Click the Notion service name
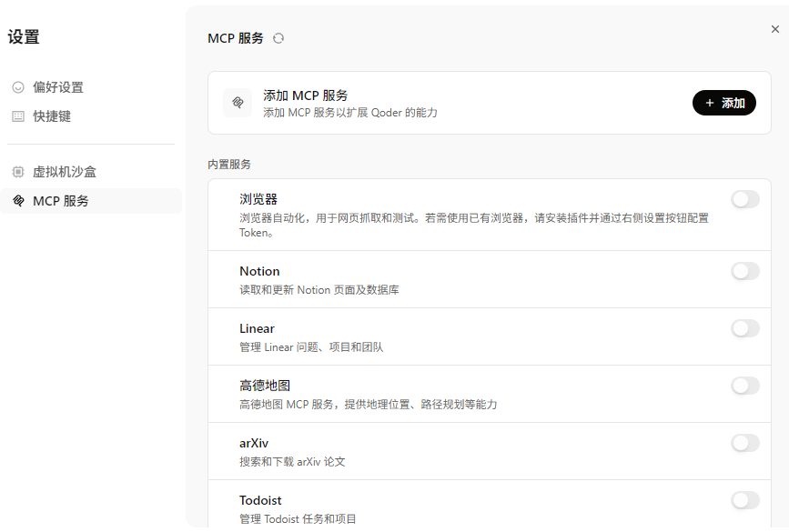The height and width of the screenshot is (532, 789). (x=259, y=271)
